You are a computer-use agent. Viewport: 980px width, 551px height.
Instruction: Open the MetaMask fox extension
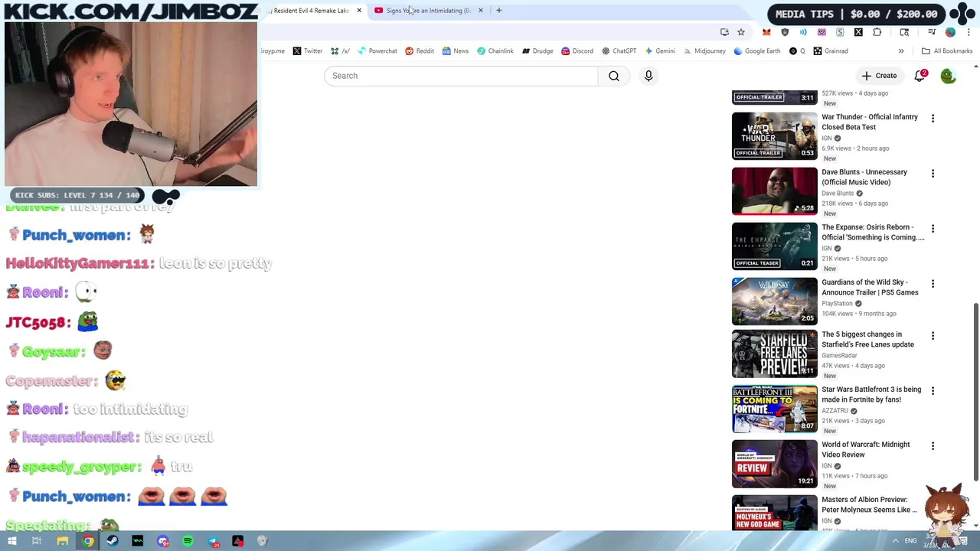(766, 32)
